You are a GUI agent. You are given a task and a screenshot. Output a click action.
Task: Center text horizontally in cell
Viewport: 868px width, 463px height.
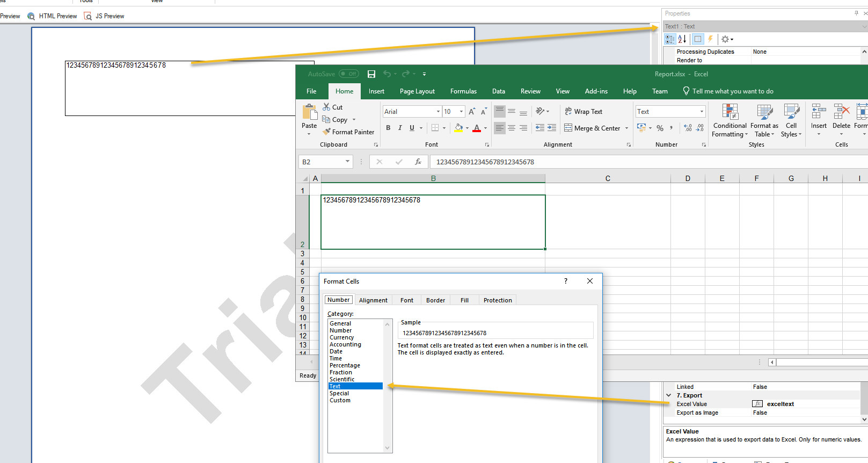pyautogui.click(x=512, y=128)
